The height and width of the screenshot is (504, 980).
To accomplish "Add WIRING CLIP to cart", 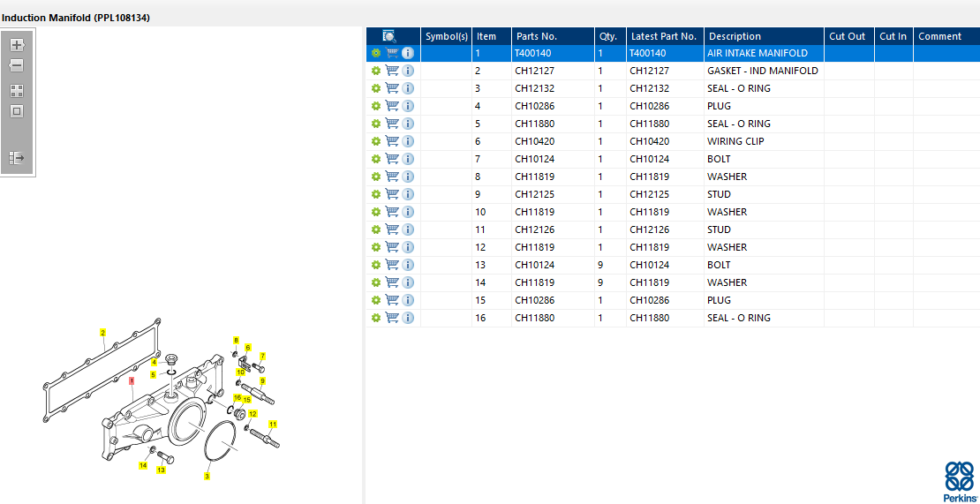I will coord(392,141).
